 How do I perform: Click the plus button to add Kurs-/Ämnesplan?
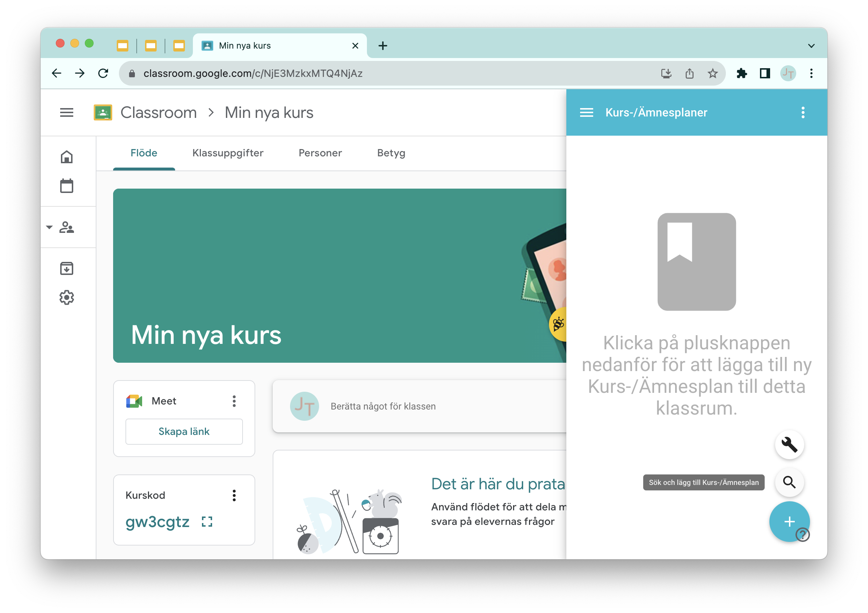[789, 522]
